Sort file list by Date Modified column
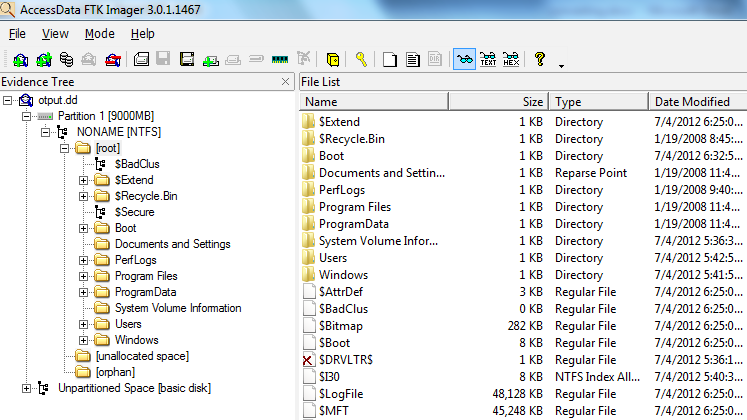This screenshot has height=420, width=747. click(x=698, y=102)
